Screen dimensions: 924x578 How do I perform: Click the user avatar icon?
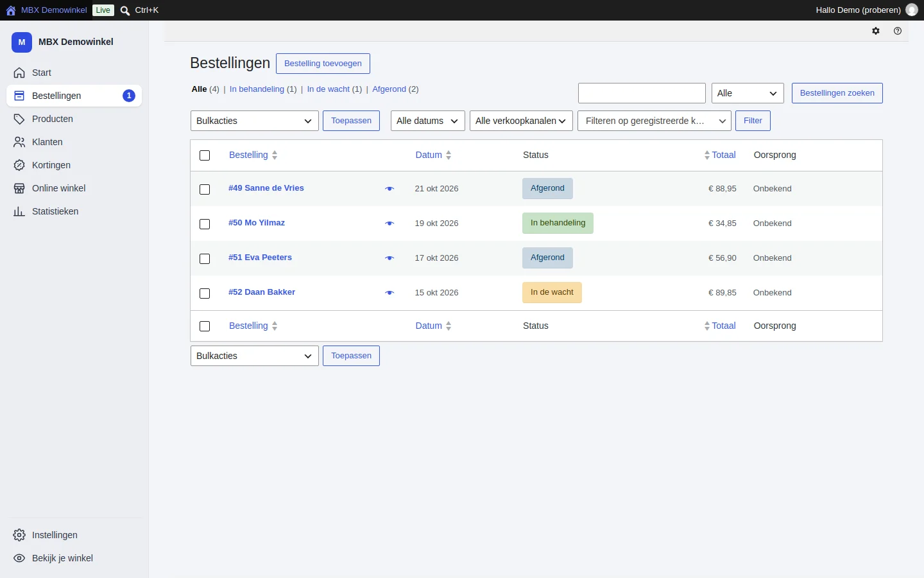coord(912,10)
